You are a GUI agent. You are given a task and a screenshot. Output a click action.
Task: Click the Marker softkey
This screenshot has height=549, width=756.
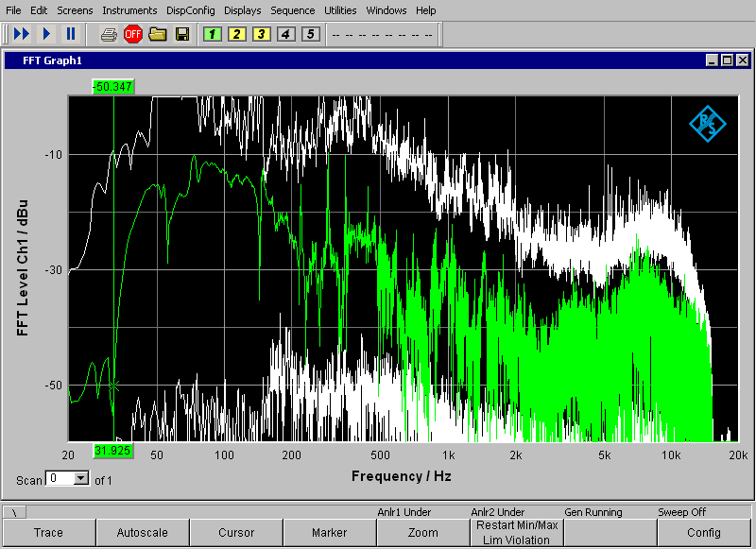[329, 533]
